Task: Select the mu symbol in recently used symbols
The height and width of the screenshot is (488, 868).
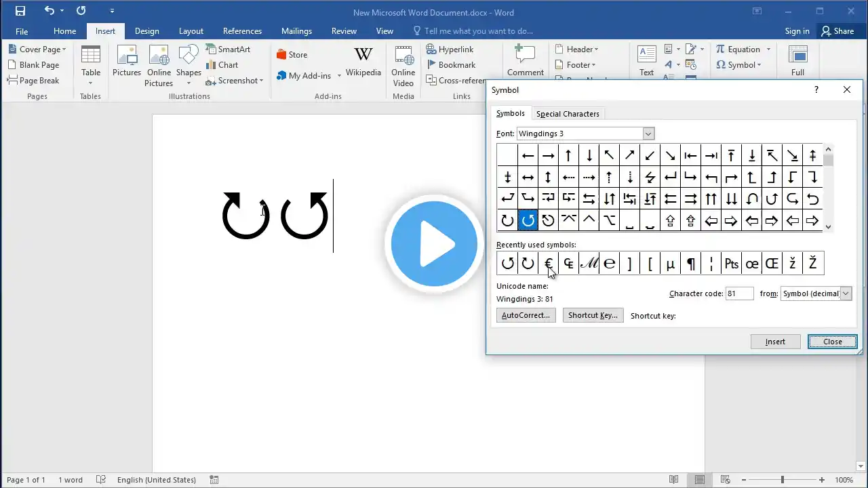Action: 670,264
